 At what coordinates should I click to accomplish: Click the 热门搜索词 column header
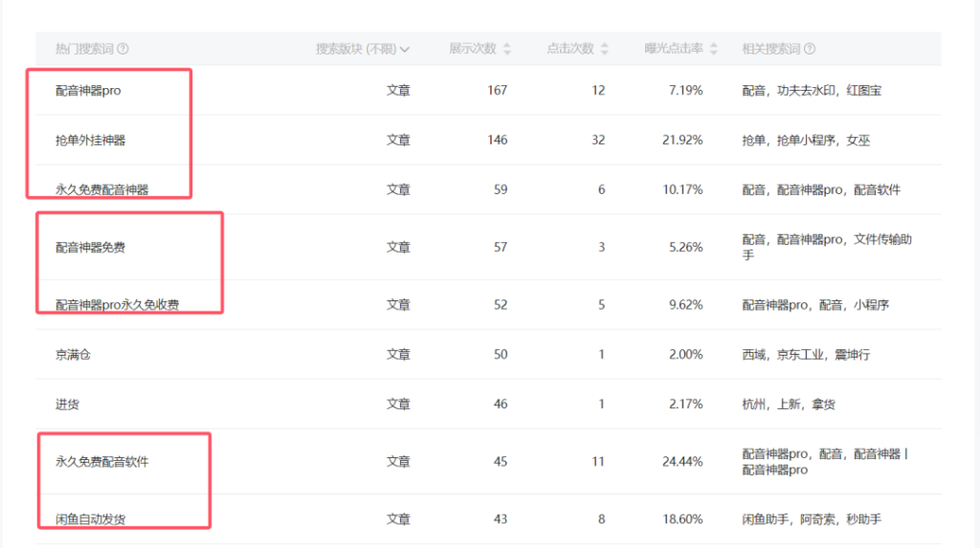point(84,49)
